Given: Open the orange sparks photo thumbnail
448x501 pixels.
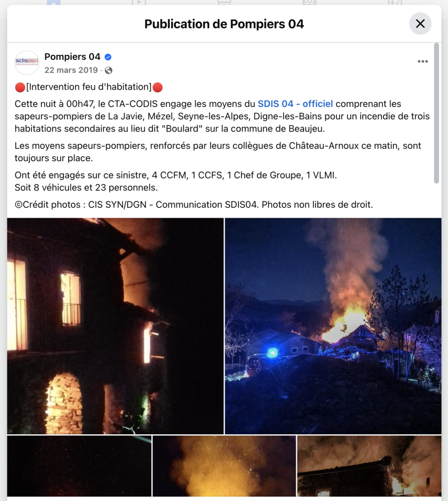Looking at the screenshot, I should pyautogui.click(x=224, y=466).
